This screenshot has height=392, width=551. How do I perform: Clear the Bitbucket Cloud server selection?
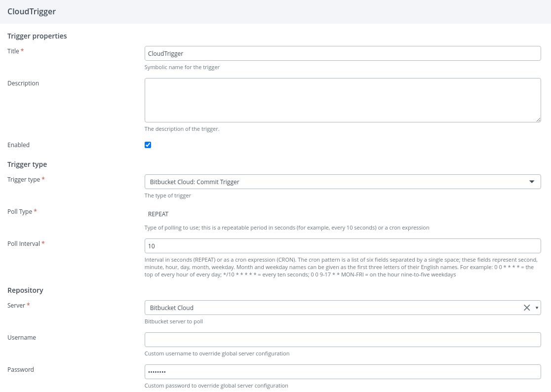tap(526, 308)
